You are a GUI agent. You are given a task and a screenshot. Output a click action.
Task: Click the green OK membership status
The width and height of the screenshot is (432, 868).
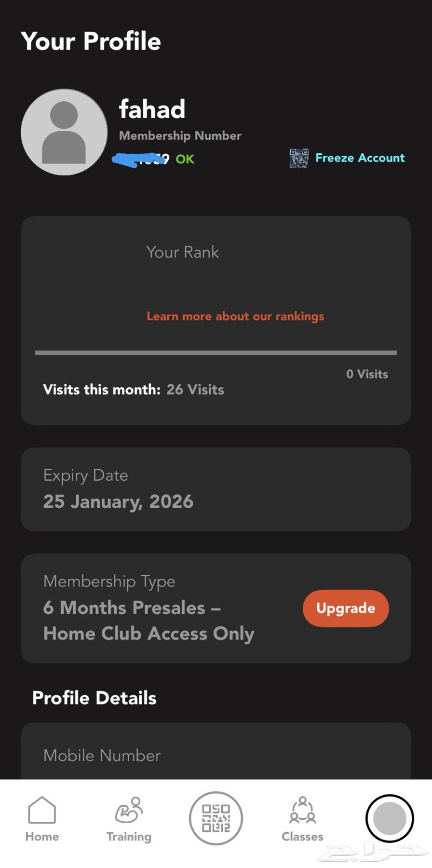tap(185, 159)
